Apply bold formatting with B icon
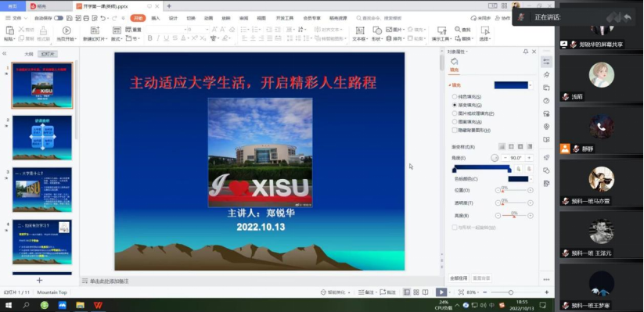644x312 pixels. coord(150,38)
